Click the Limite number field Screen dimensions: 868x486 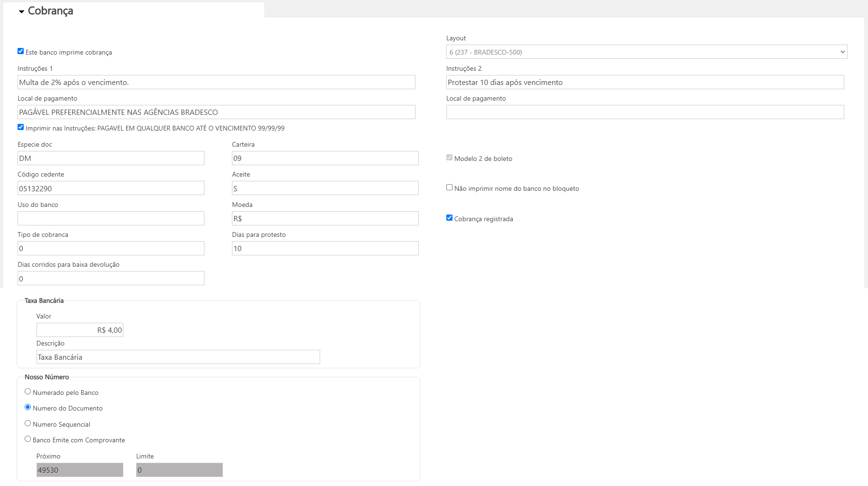(179, 470)
